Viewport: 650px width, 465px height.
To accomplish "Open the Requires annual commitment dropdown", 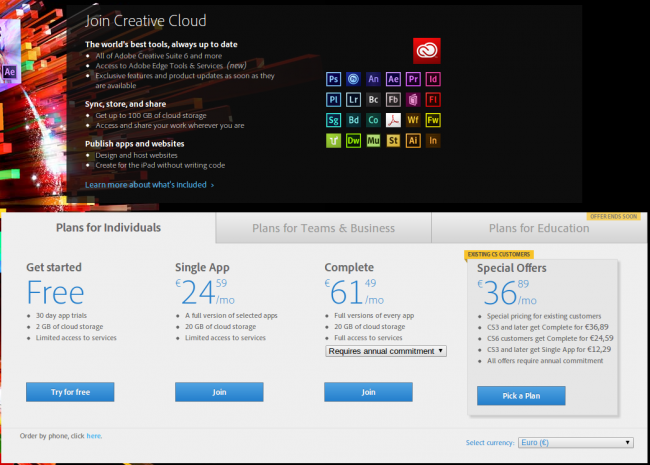I will 386,351.
